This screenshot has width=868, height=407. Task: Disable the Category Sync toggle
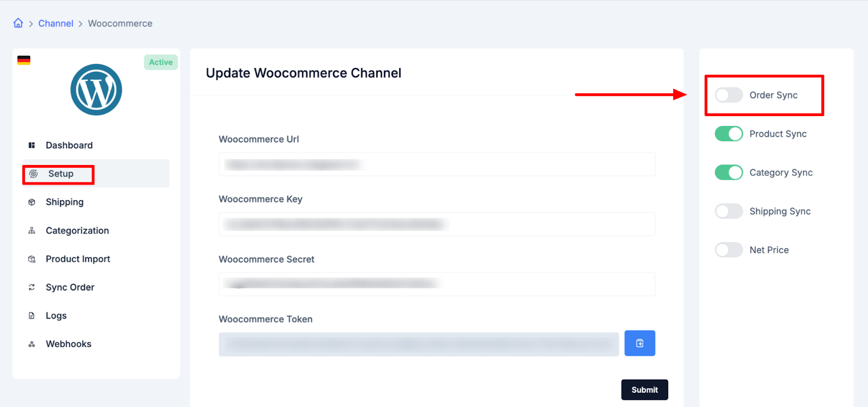click(x=729, y=173)
